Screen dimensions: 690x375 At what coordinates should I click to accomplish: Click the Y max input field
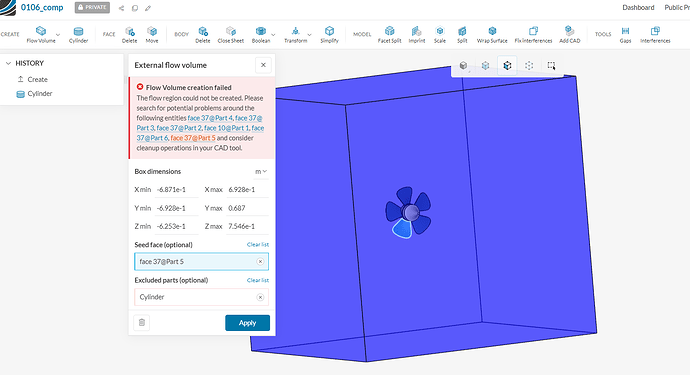click(x=247, y=208)
